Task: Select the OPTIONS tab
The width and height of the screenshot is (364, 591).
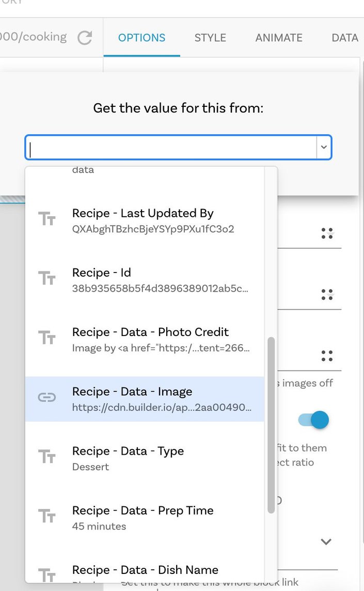Action: point(142,38)
